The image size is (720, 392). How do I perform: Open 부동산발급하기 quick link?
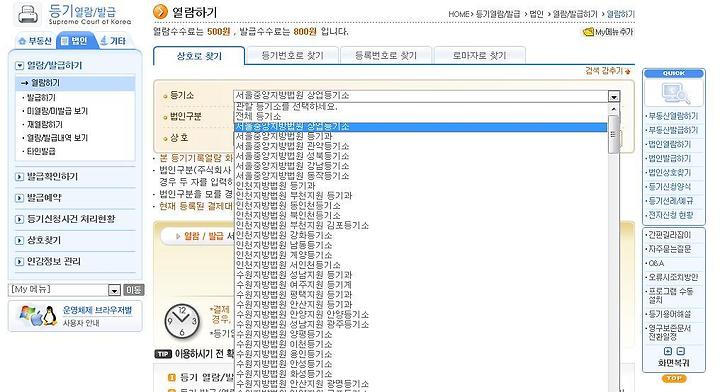(x=673, y=130)
